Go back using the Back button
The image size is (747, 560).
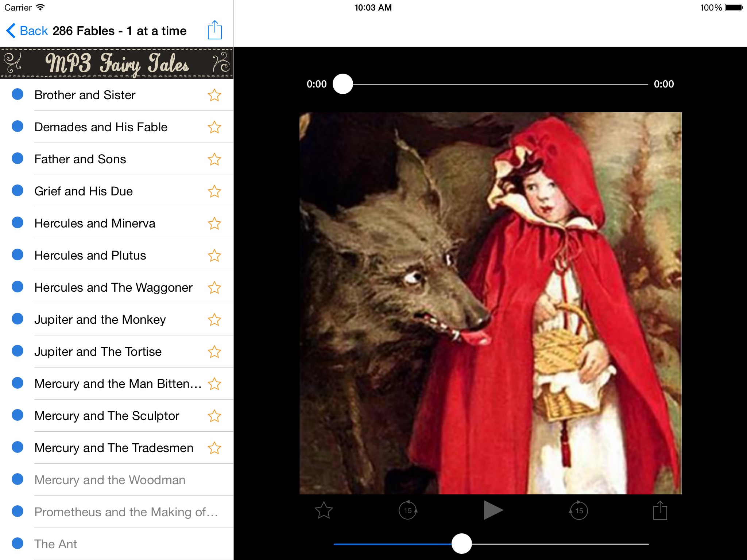pyautogui.click(x=27, y=31)
